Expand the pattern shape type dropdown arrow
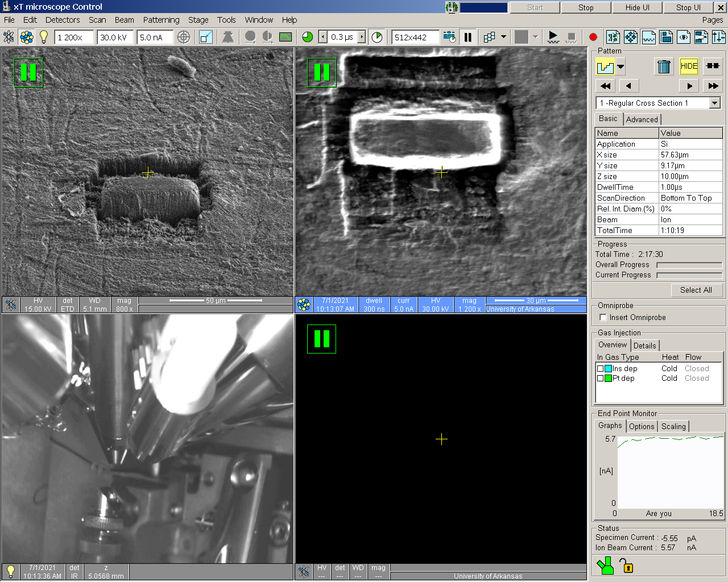 click(x=621, y=66)
